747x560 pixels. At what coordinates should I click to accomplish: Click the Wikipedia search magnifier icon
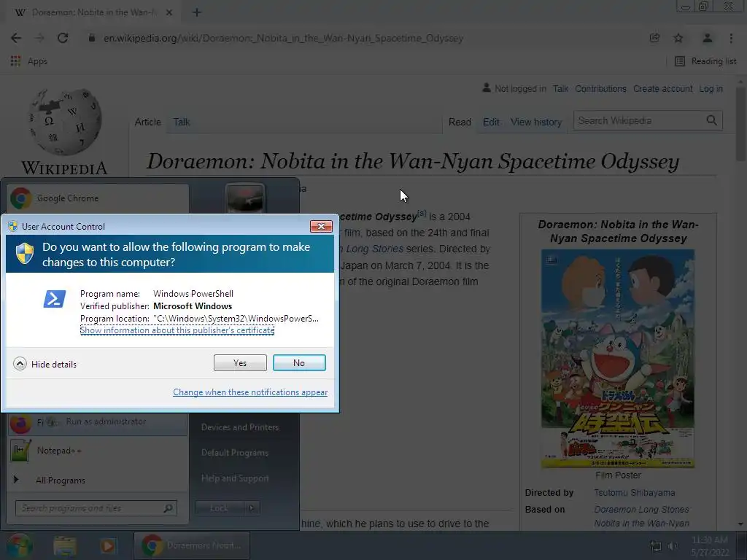tap(712, 120)
